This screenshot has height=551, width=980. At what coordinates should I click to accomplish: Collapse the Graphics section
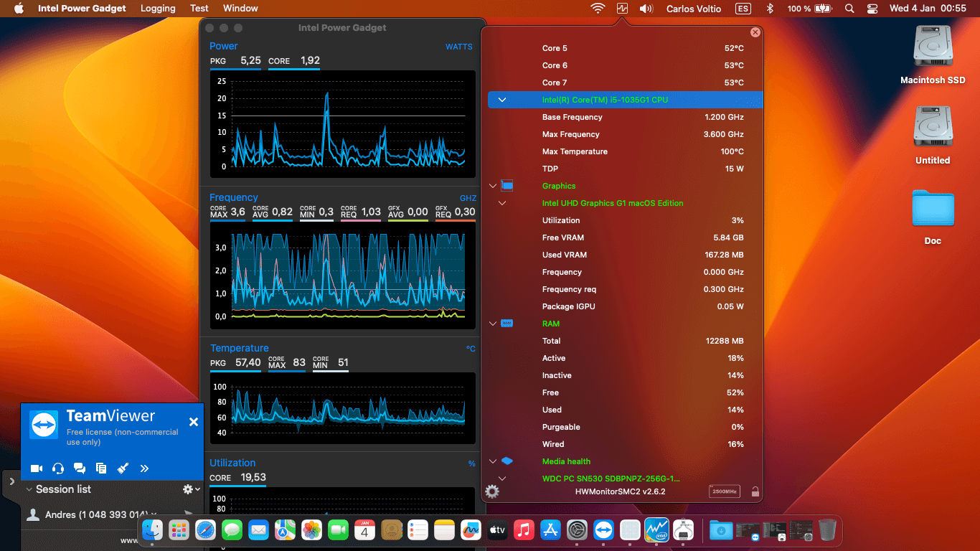click(493, 186)
